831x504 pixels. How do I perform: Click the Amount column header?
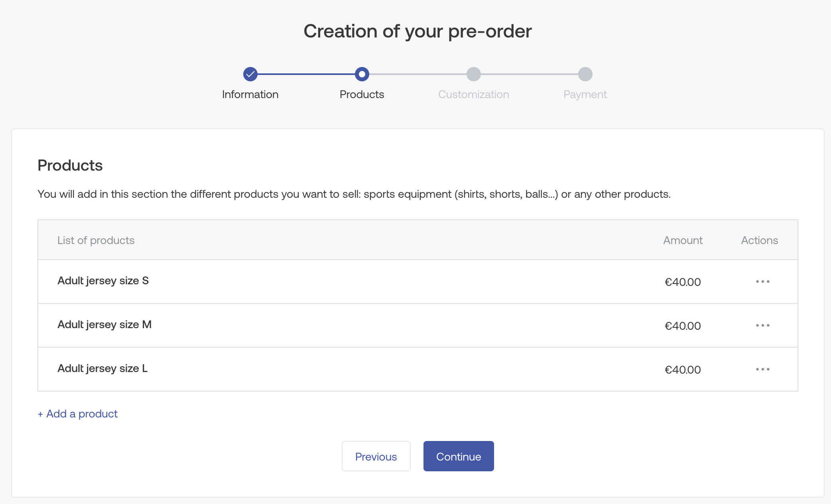683,240
